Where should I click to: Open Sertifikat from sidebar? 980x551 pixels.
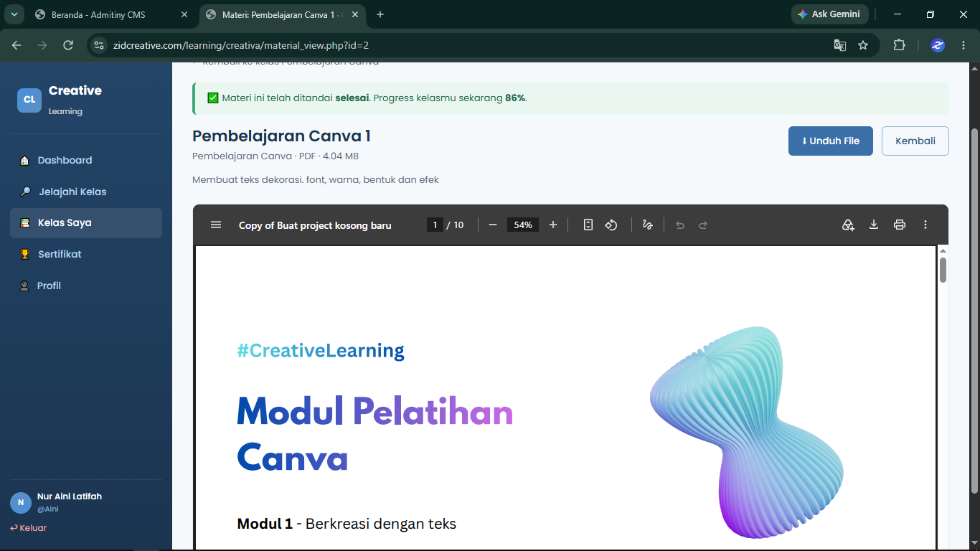pyautogui.click(x=86, y=254)
